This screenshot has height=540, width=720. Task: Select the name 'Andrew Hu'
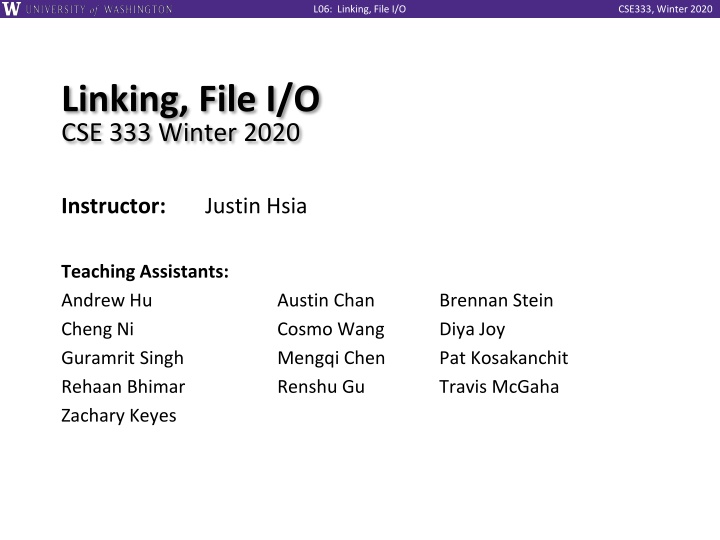coord(107,300)
